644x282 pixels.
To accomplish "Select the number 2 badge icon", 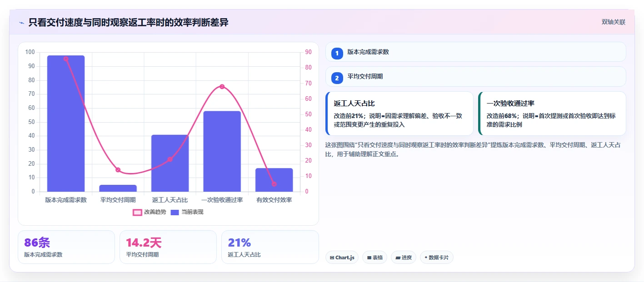I will 337,78.
